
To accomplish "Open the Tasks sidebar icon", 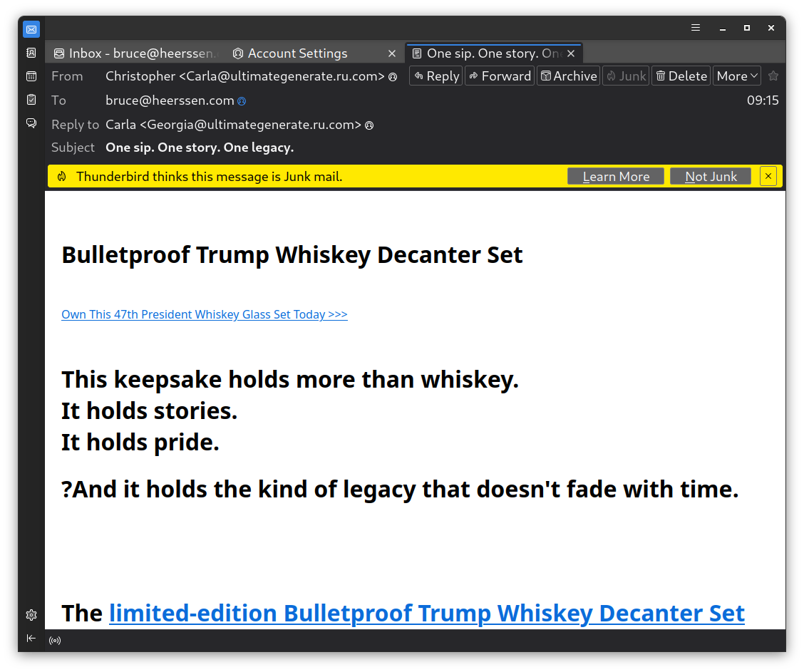I will (31, 100).
